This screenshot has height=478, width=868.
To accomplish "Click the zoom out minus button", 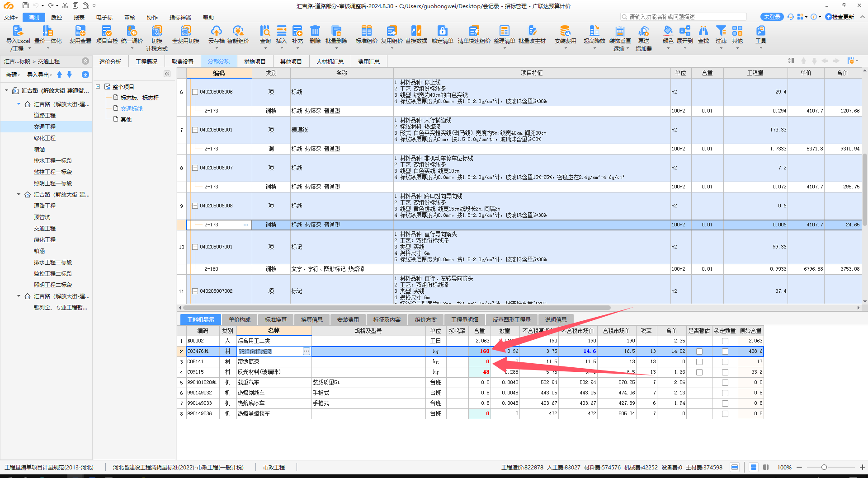I will coord(799,467).
